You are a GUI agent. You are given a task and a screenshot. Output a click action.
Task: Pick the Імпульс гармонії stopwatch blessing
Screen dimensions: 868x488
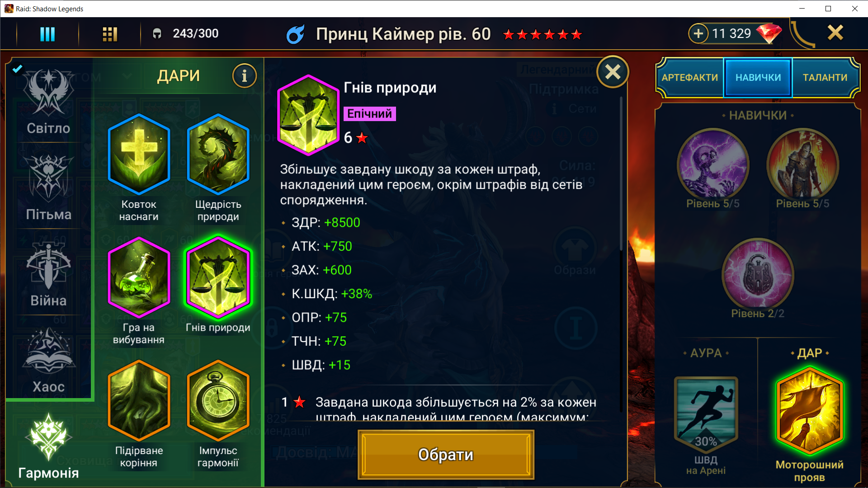pos(218,400)
